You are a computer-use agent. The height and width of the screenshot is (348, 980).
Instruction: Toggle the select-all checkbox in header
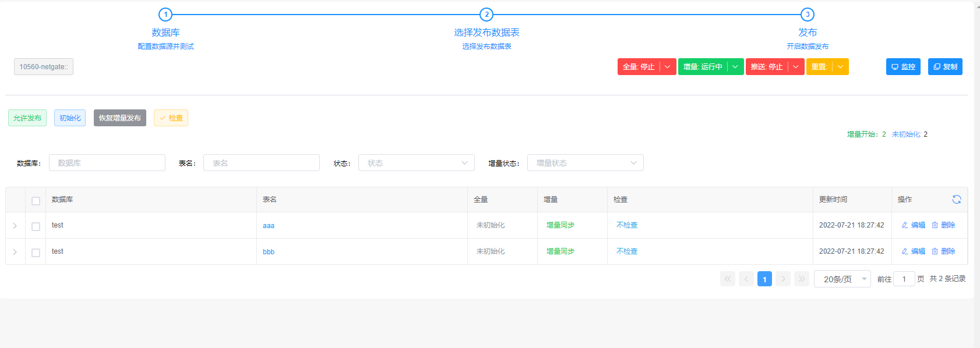click(x=36, y=201)
